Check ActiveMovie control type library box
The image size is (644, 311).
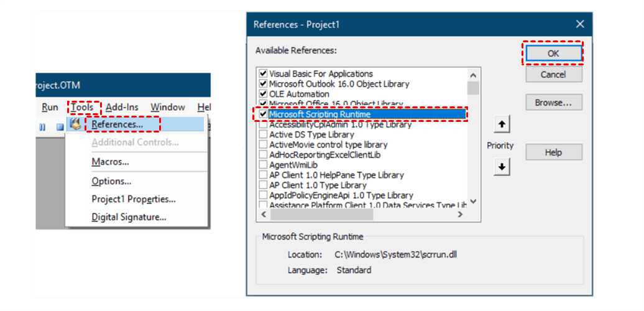pyautogui.click(x=264, y=144)
